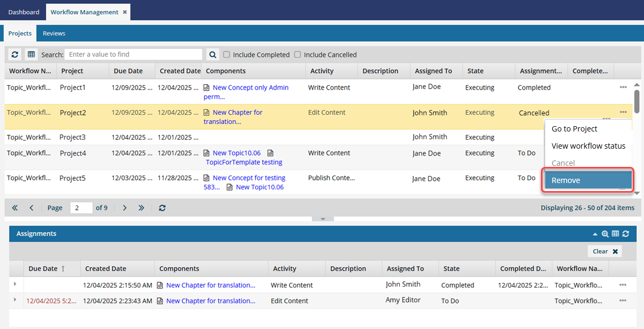
Task: Open the TopicForTemplate testing link
Action: 244,162
